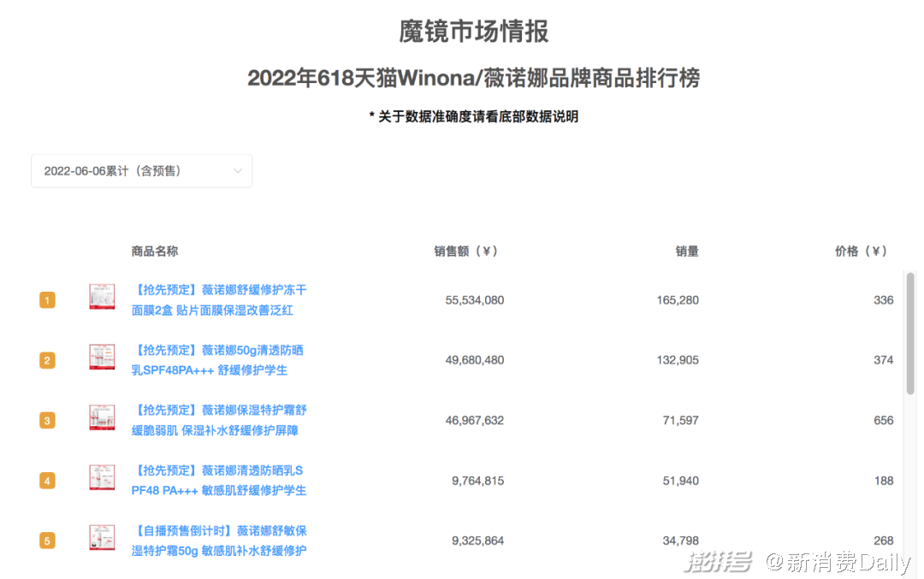Click the rank 3 badge icon

[x=47, y=420]
